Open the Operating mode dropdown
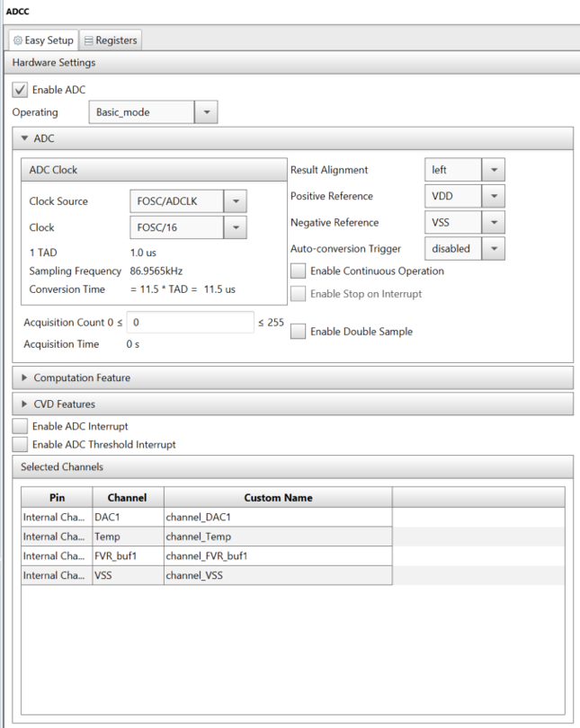 206,113
